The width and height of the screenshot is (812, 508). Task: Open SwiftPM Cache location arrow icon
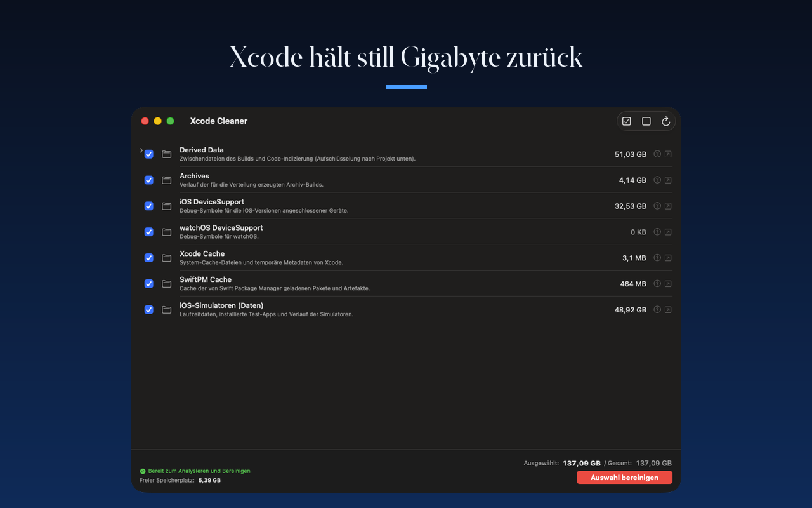tap(668, 284)
